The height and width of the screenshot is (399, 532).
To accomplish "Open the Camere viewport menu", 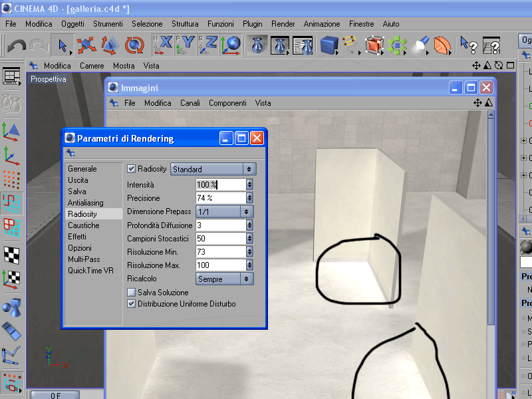I will (92, 65).
